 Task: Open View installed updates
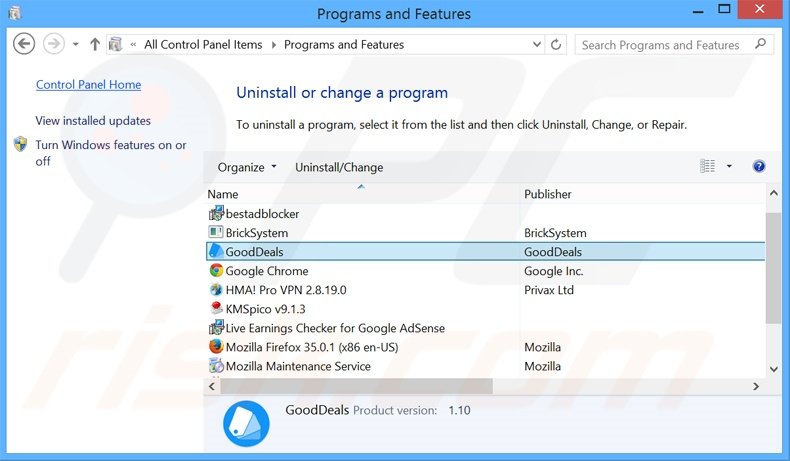point(93,120)
